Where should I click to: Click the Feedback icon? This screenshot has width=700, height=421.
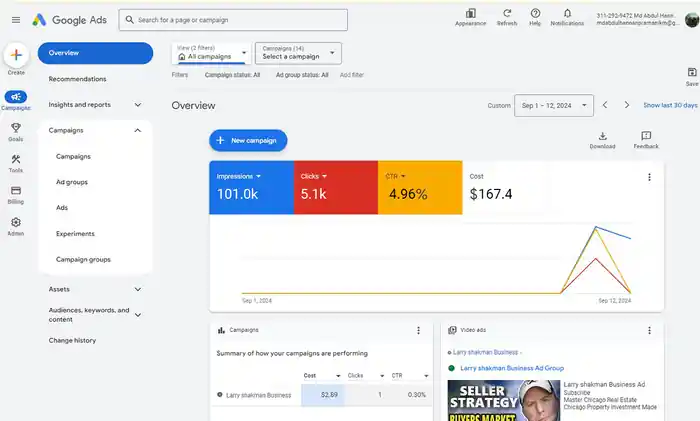click(646, 136)
